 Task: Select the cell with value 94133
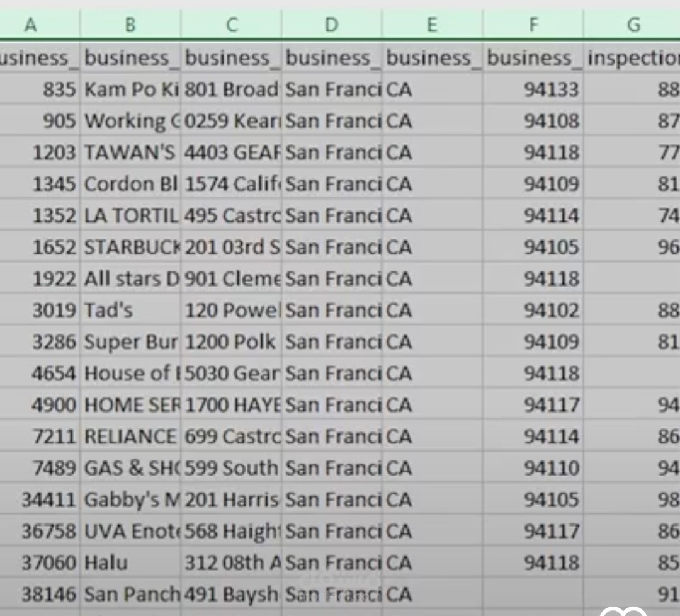[533, 89]
